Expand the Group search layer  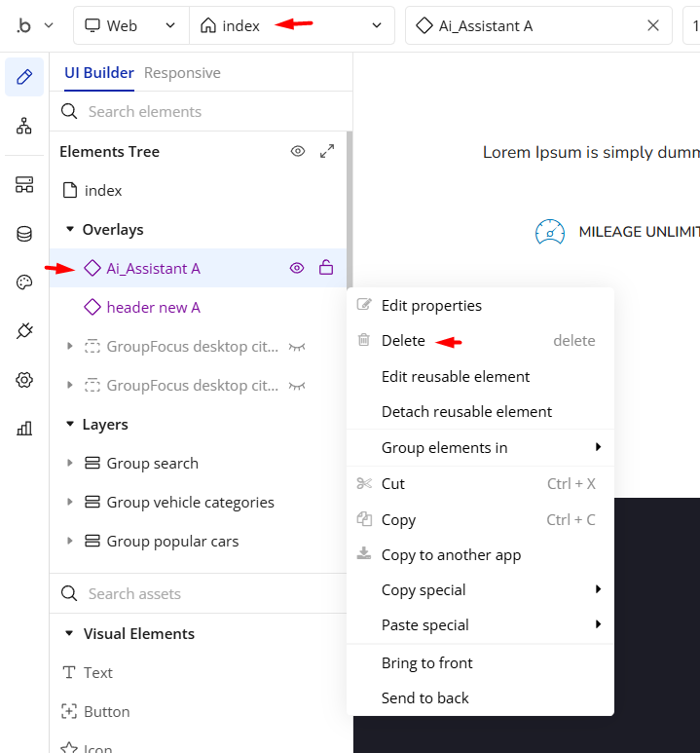[x=69, y=464]
